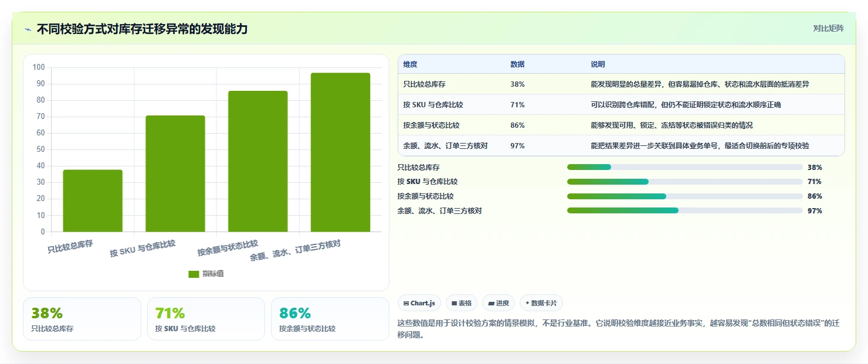Click the 86% stat card below the chart

330,319
